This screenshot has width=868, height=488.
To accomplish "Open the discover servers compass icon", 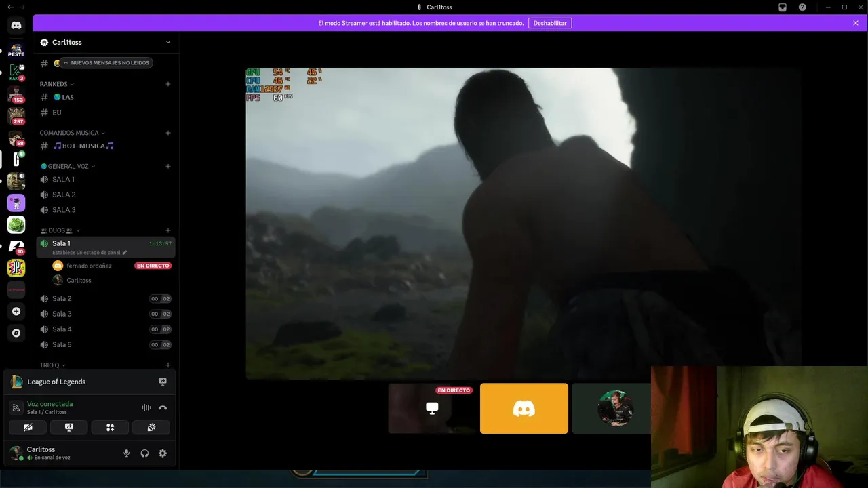I will 16,333.
